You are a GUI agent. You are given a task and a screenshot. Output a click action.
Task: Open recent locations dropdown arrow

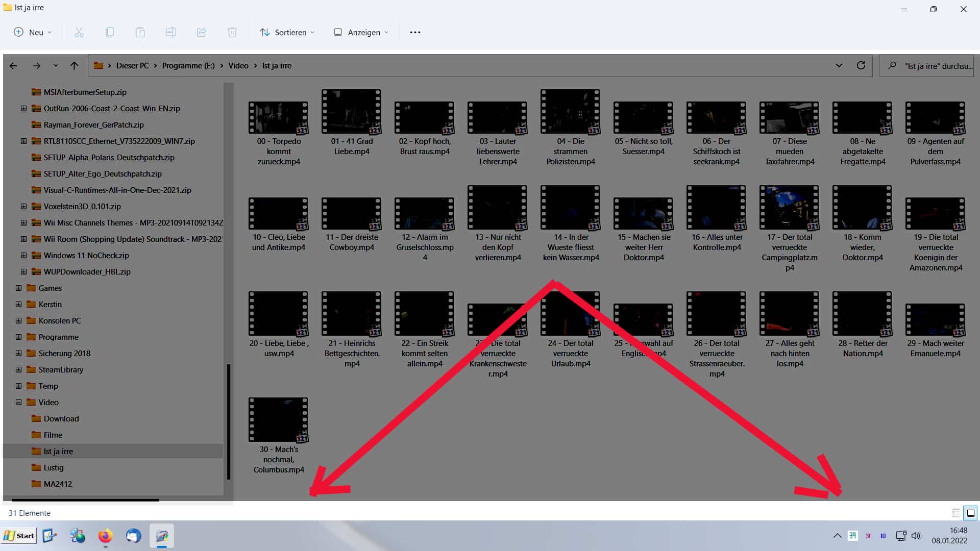coord(56,66)
